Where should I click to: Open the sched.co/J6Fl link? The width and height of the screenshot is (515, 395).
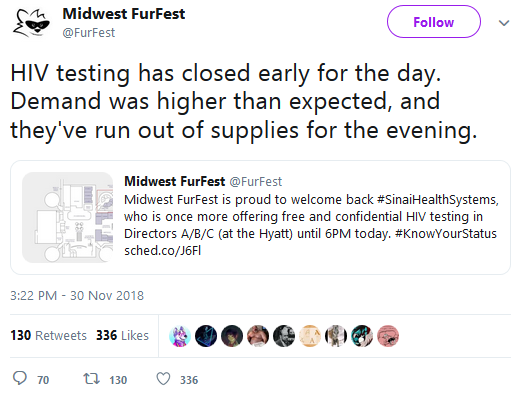pyautogui.click(x=163, y=251)
